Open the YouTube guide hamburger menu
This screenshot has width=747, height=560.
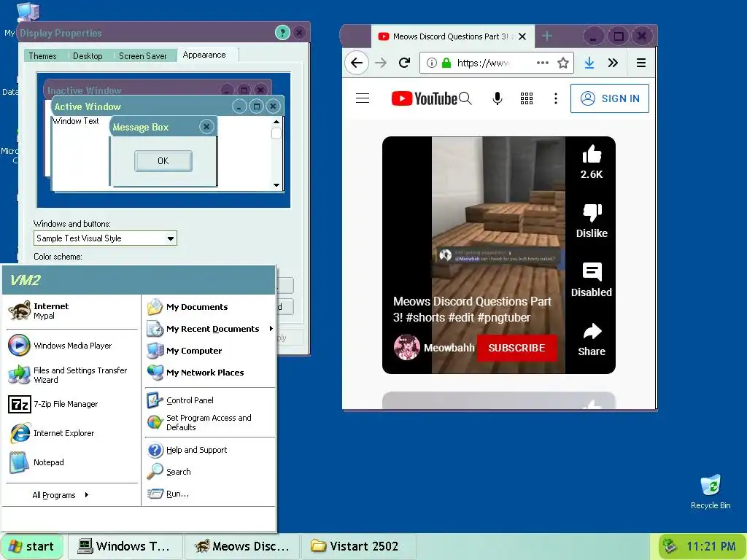363,98
